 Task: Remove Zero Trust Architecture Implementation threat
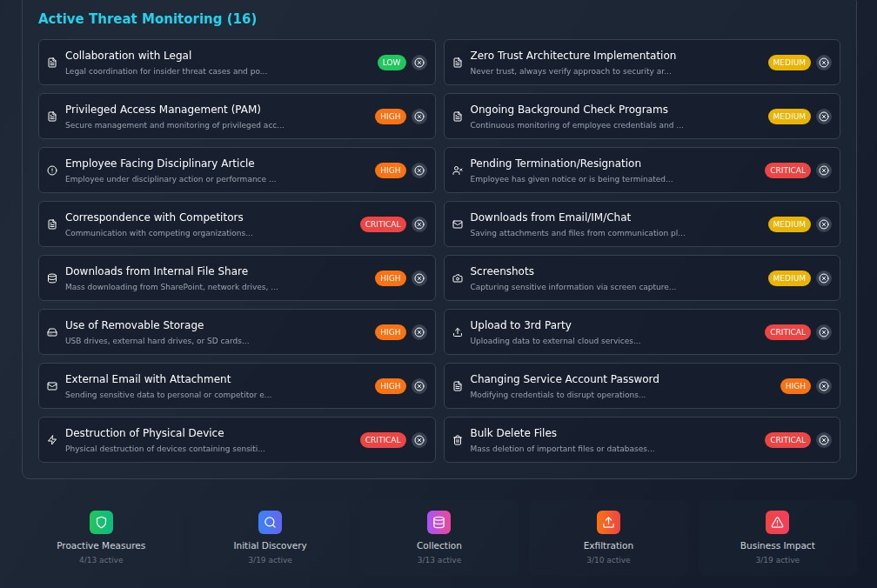pos(824,63)
